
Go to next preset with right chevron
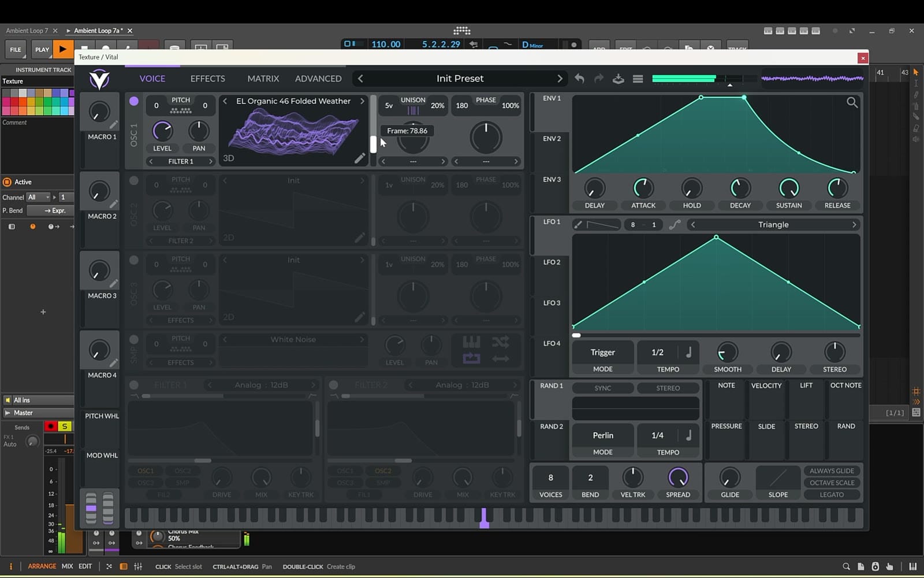(559, 79)
